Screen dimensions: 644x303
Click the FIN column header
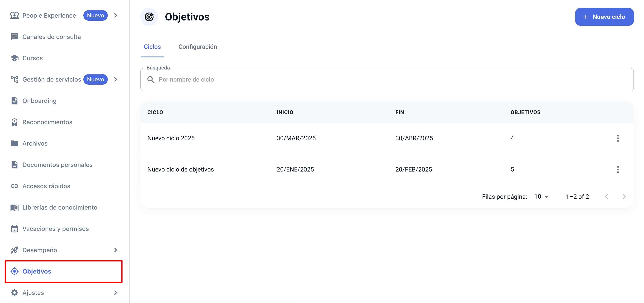click(399, 112)
